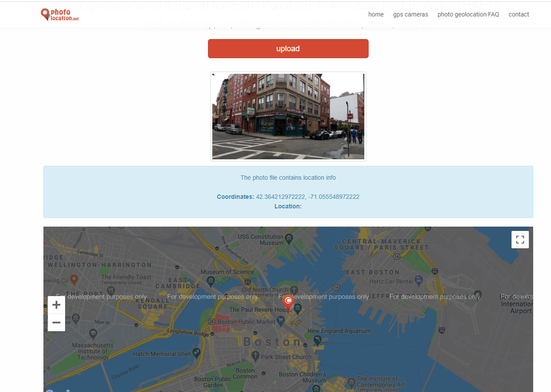Click the bold "Location:" label
The height and width of the screenshot is (392, 551).
[288, 206]
